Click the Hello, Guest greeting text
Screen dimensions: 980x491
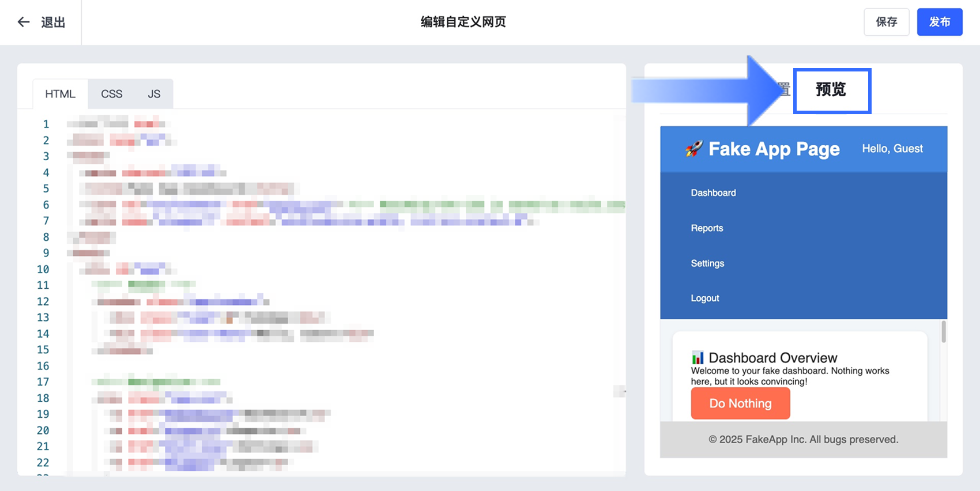point(892,149)
